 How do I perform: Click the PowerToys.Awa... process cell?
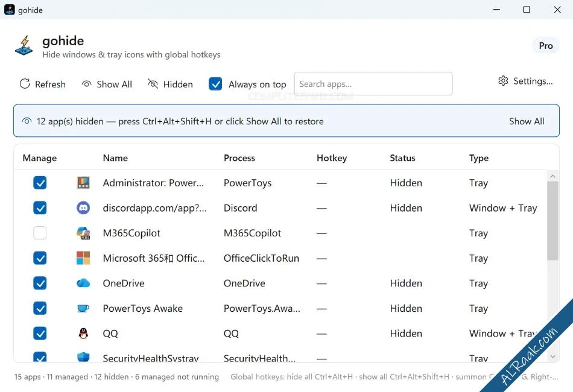pyautogui.click(x=262, y=309)
